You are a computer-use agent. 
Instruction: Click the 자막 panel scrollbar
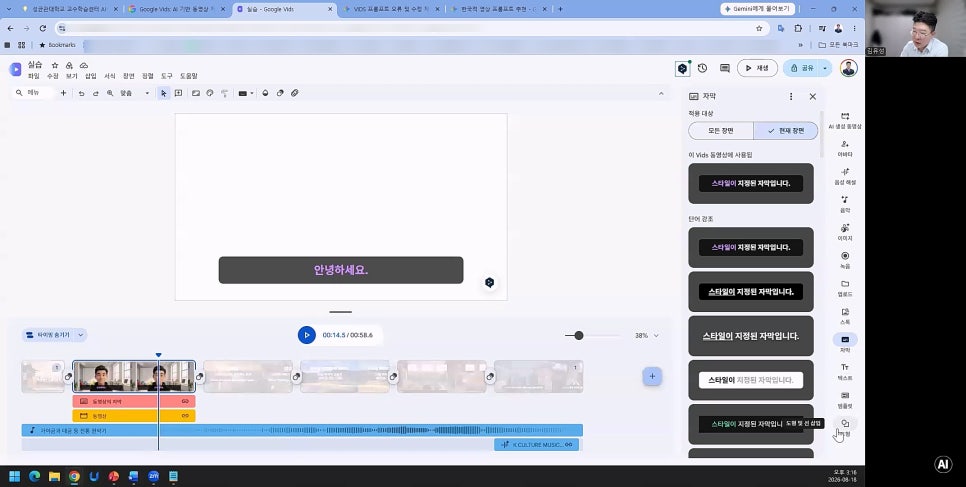821,134
